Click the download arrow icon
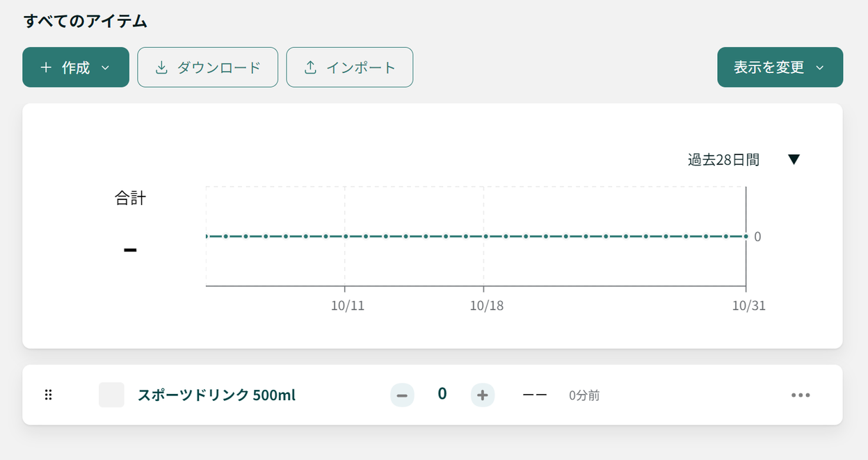This screenshot has height=460, width=868. [x=161, y=67]
